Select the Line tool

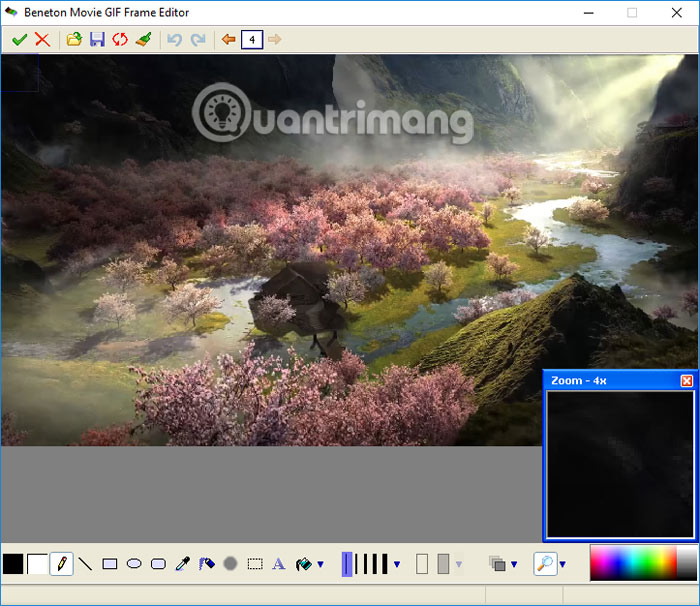pyautogui.click(x=85, y=564)
